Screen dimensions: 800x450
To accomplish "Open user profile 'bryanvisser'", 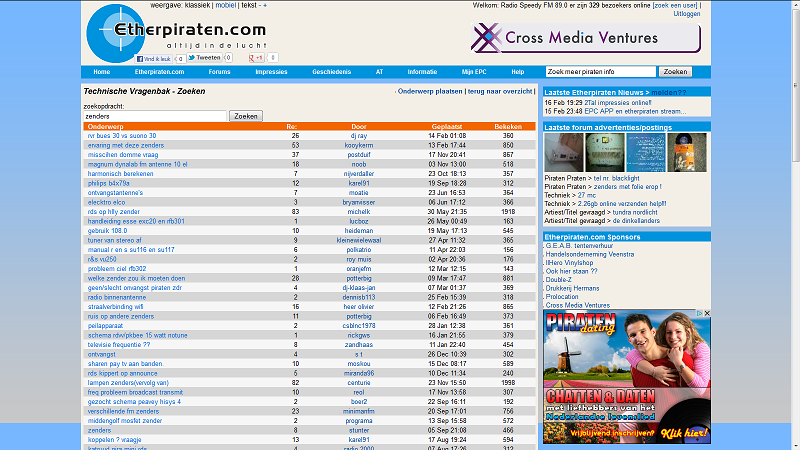I will click(x=359, y=203).
